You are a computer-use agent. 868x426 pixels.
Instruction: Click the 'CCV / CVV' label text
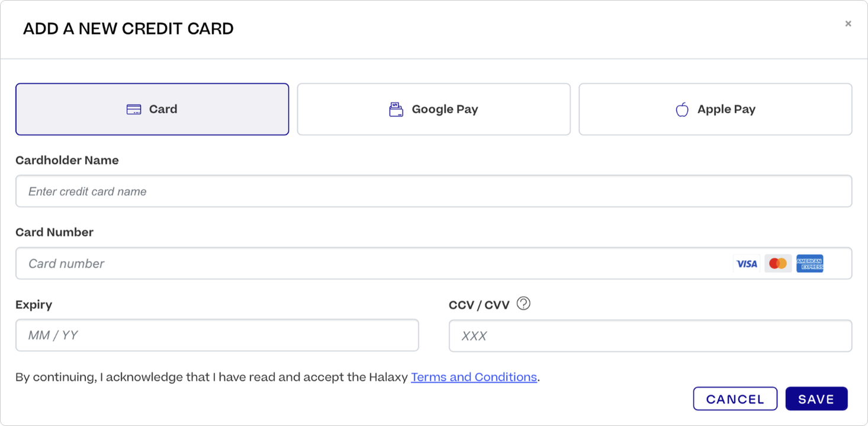tap(479, 305)
